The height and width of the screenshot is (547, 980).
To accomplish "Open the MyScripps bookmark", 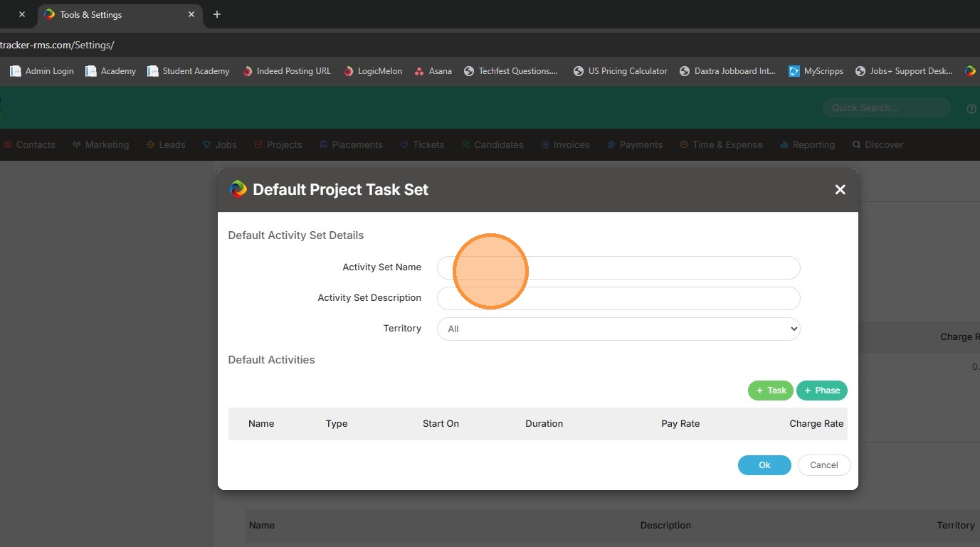I will click(x=816, y=71).
